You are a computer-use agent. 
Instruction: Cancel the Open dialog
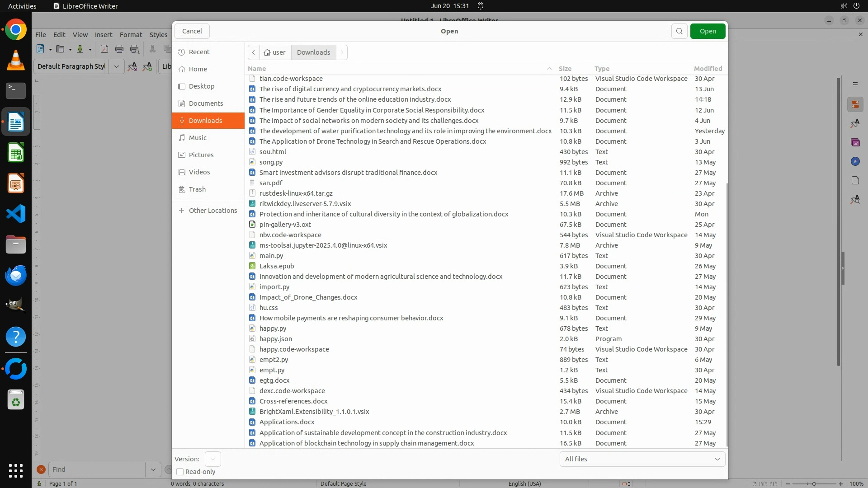192,31
